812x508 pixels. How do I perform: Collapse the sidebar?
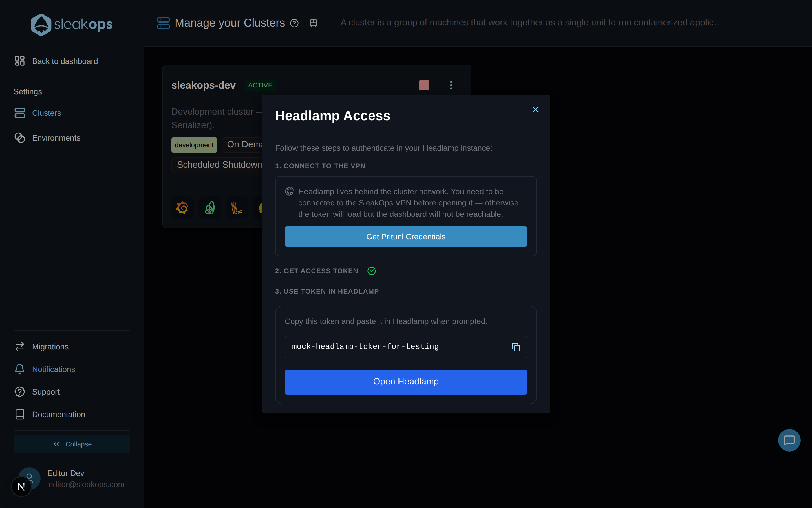[72, 444]
